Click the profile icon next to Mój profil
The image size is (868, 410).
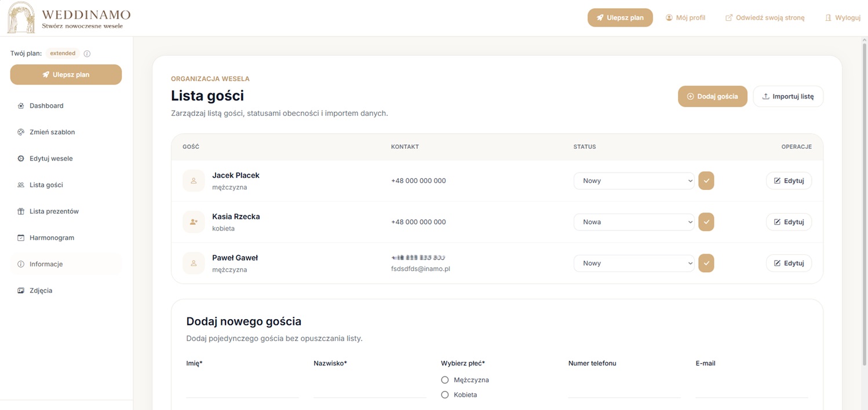coord(669,18)
